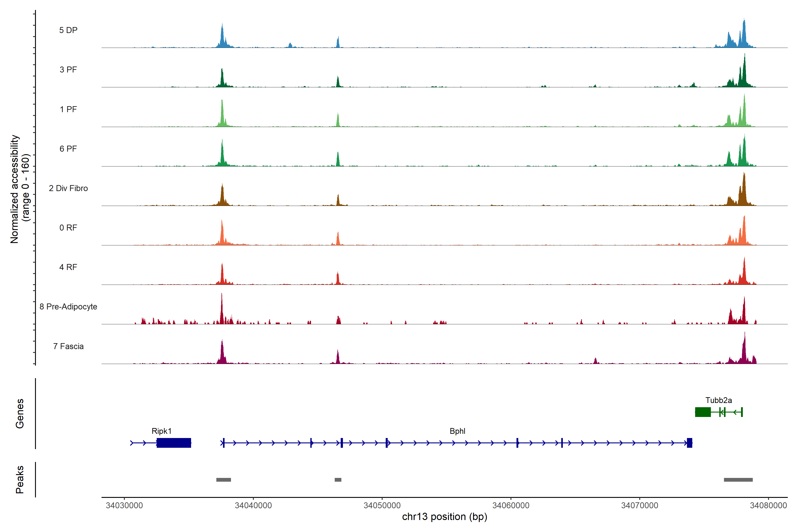Click the 34080000 axis tick label
Screen dimensions: 798x532
pyautogui.click(x=768, y=506)
